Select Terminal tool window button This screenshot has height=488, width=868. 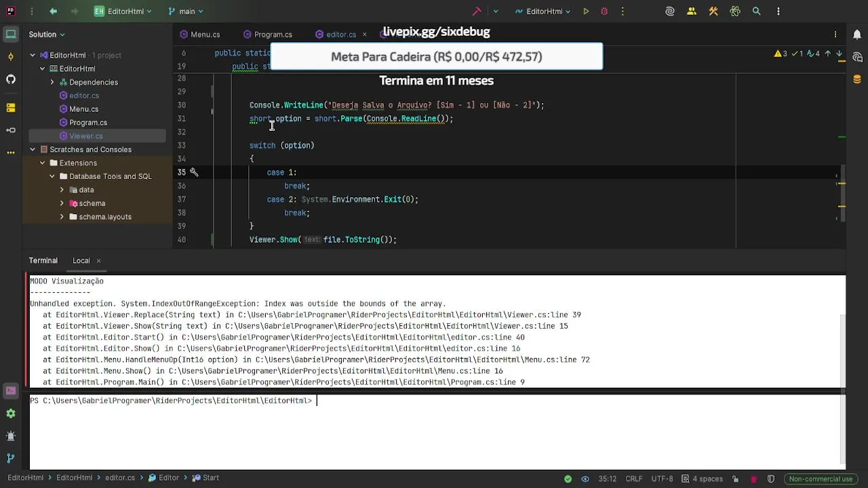click(x=10, y=390)
